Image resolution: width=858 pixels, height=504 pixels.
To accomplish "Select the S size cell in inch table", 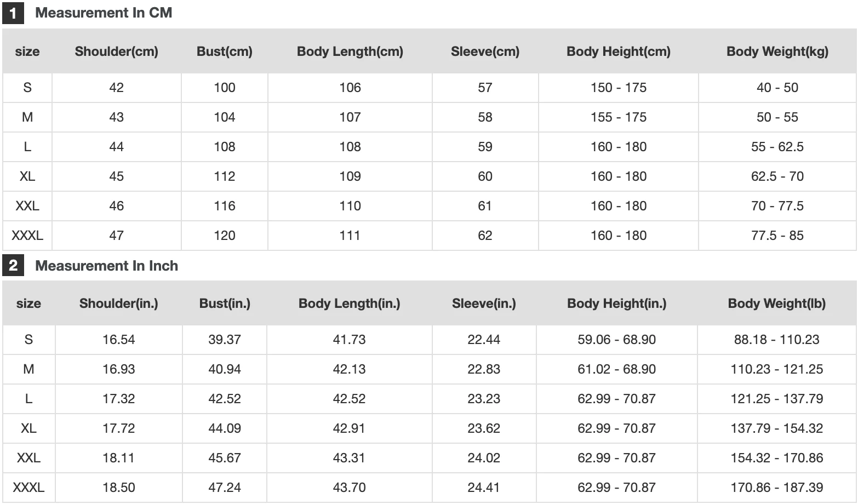I will pos(29,340).
